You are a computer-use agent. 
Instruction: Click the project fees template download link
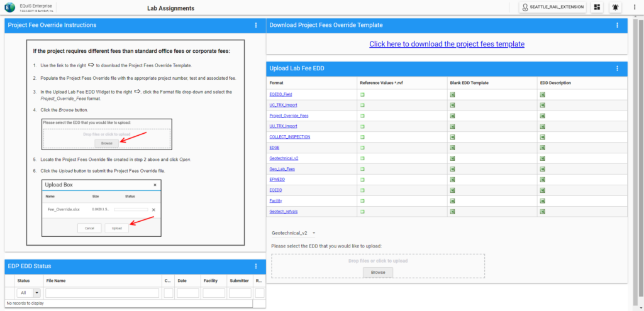(447, 44)
